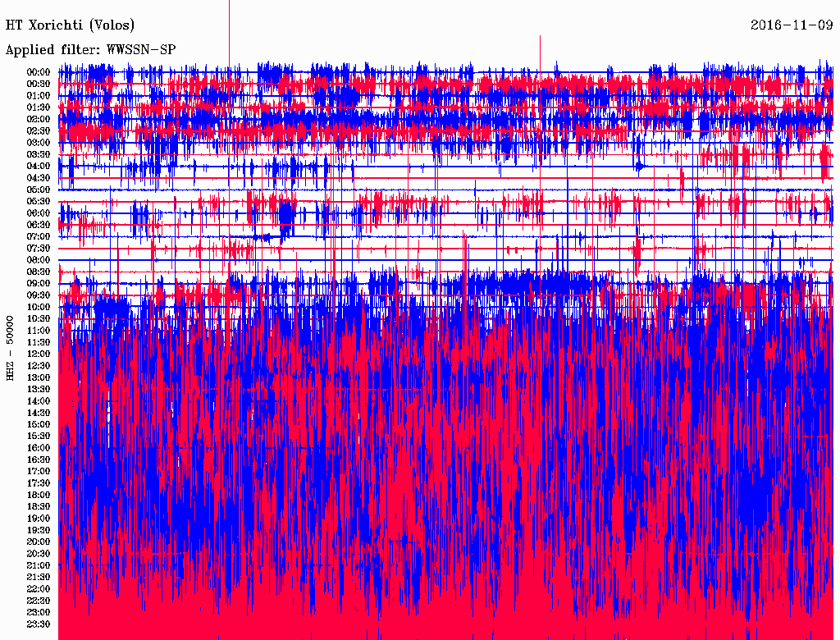Pick the 05:00 time row label
The width and height of the screenshot is (840, 640).
pyautogui.click(x=39, y=190)
